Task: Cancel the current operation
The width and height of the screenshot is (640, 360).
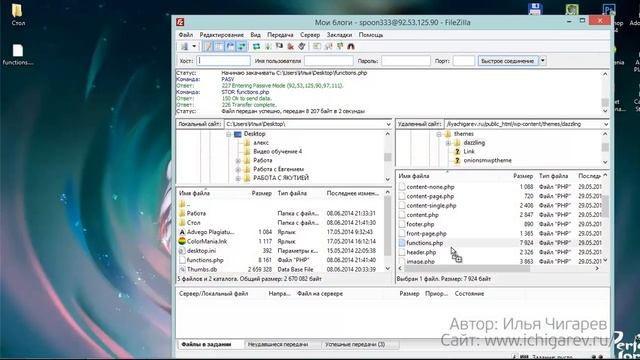Action: tap(279, 47)
